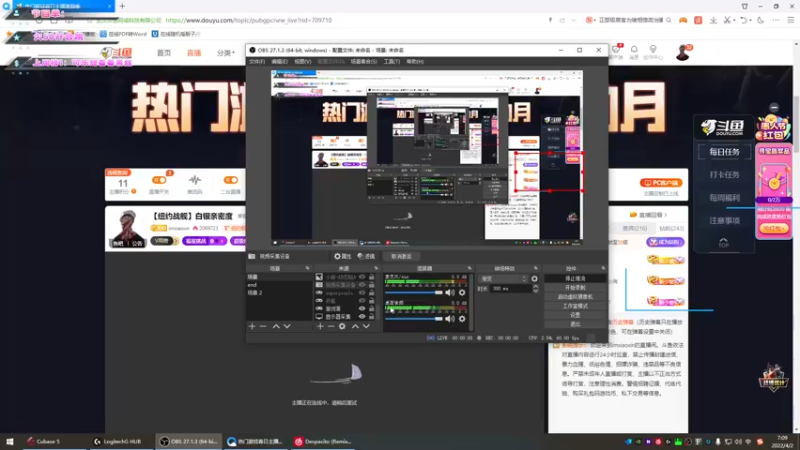Toggle visibility of the superpeople source

pos(362,293)
